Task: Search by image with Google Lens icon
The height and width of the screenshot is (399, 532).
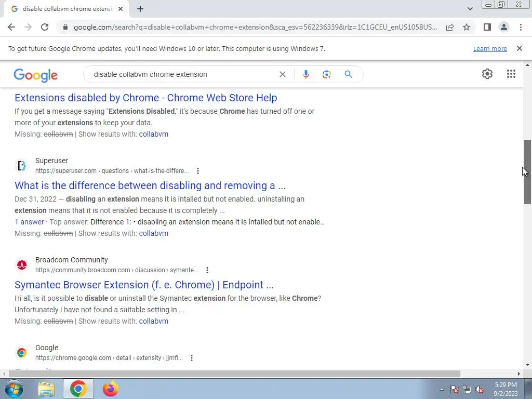Action: pyautogui.click(x=326, y=74)
